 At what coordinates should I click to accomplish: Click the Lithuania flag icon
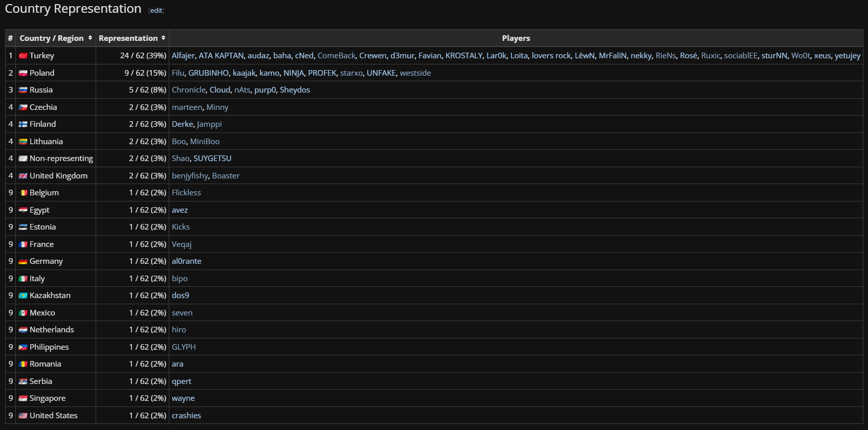[23, 142]
